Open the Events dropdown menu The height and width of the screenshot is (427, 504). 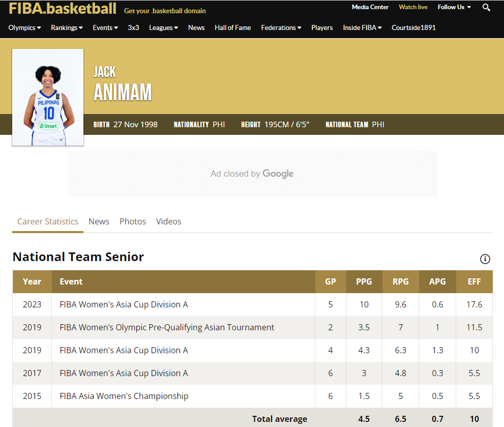105,27
